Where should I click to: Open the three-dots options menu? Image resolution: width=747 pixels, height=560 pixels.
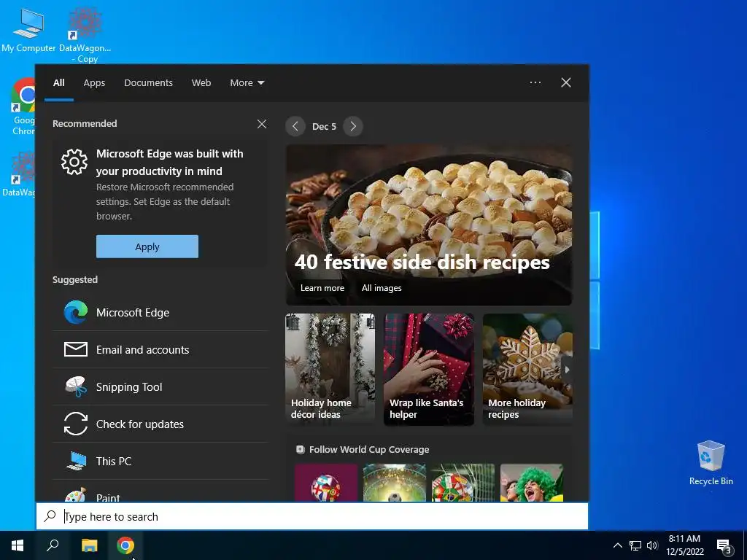535,82
